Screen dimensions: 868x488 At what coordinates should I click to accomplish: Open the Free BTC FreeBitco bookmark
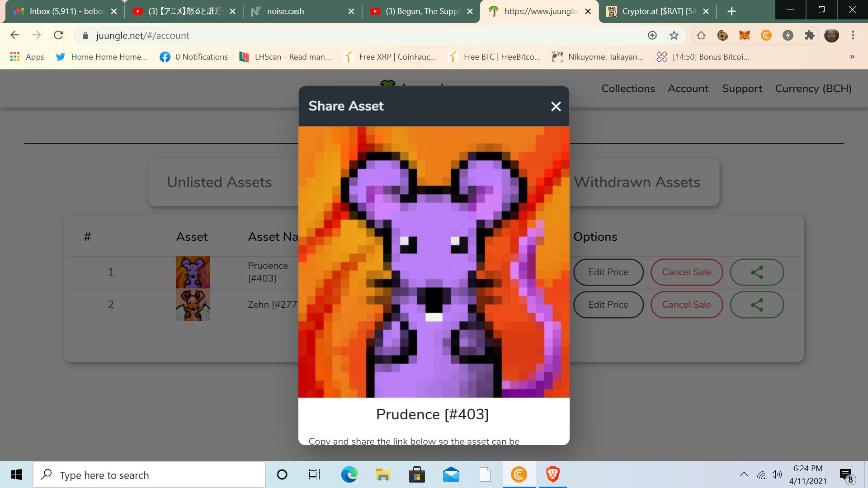pyautogui.click(x=494, y=57)
